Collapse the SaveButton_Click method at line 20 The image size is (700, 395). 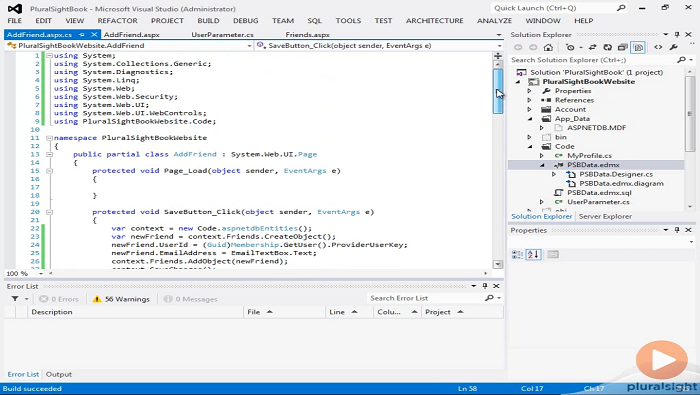click(x=50, y=212)
